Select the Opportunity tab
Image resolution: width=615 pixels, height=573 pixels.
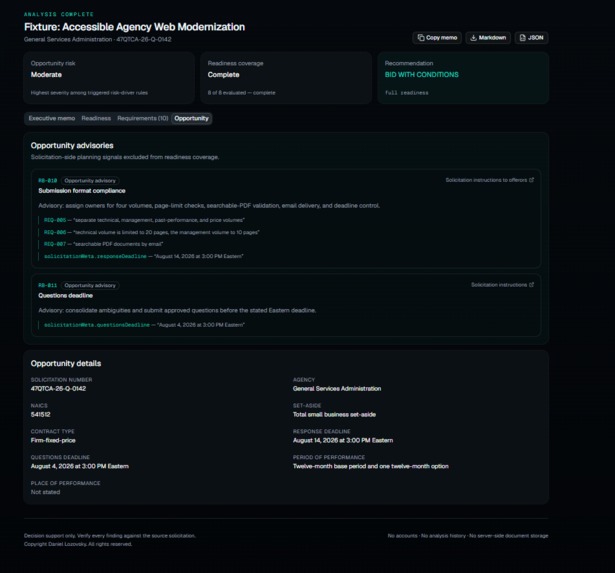point(191,118)
